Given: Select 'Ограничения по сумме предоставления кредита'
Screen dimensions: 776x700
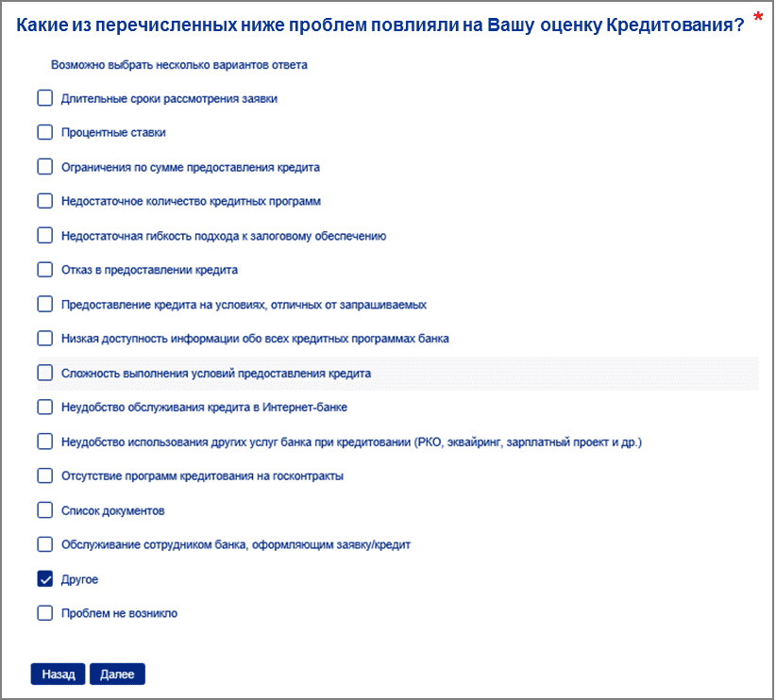Looking at the screenshot, I should 45,167.
